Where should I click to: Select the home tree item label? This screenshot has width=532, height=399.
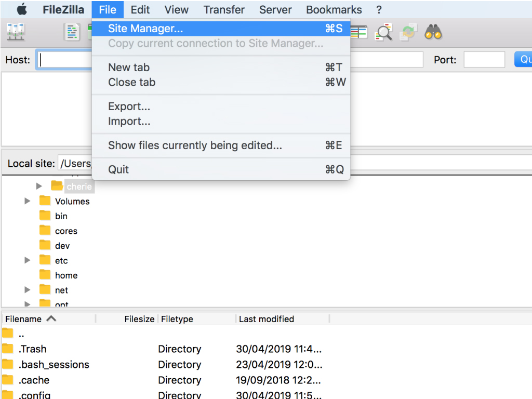[66, 275]
